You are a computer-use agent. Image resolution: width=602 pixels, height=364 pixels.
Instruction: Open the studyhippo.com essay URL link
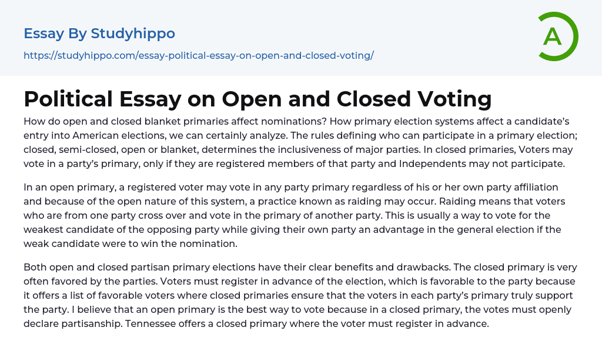199,56
